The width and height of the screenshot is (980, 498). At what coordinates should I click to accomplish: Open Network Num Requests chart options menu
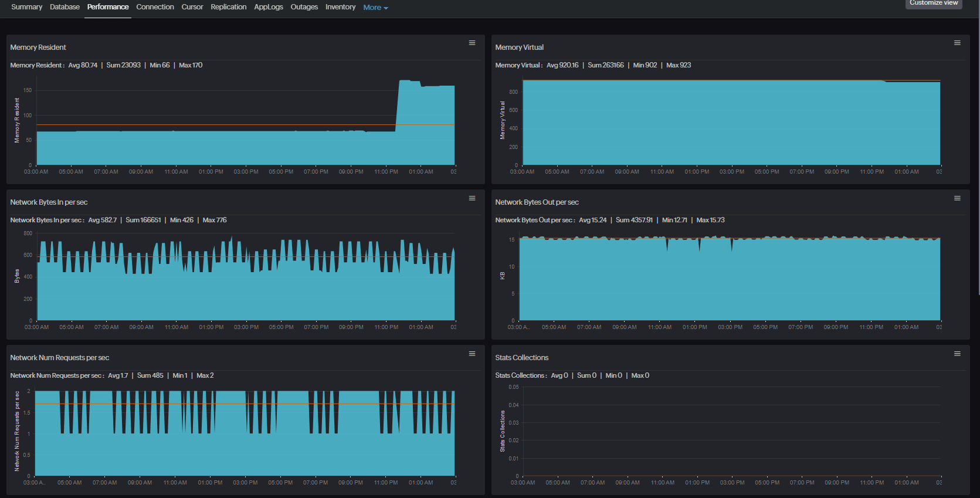click(472, 354)
